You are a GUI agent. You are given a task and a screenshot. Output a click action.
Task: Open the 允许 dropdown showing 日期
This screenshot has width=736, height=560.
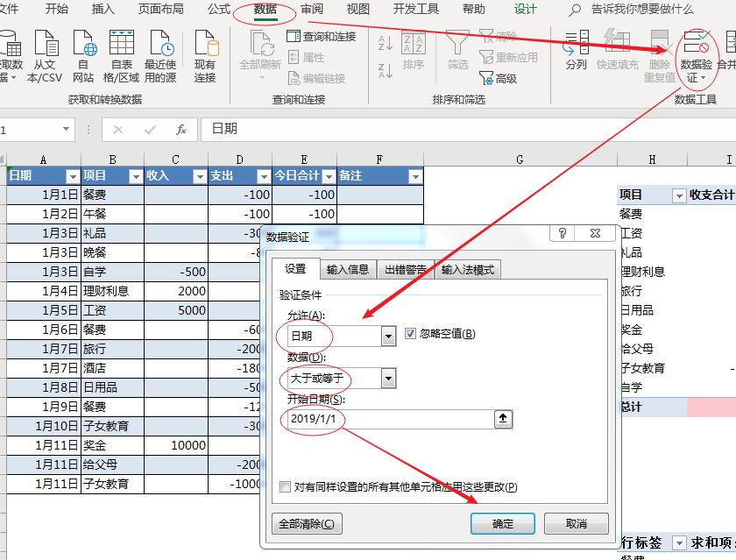tap(387, 335)
